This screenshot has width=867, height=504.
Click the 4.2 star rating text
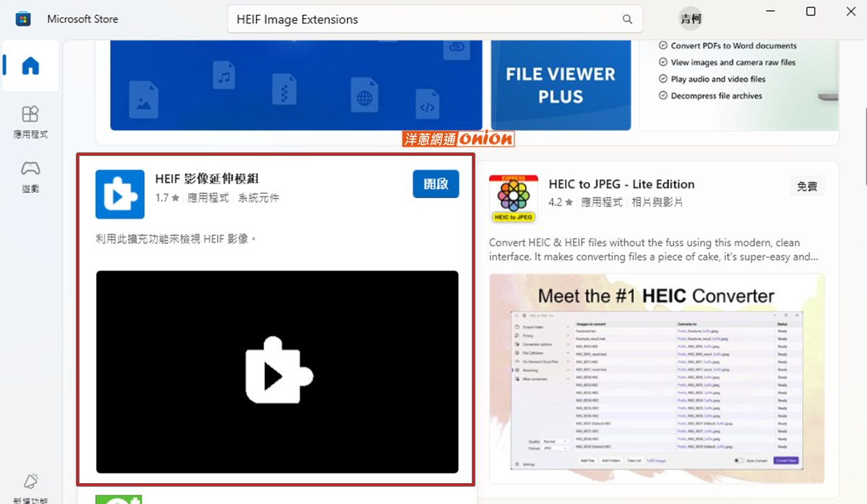(561, 202)
